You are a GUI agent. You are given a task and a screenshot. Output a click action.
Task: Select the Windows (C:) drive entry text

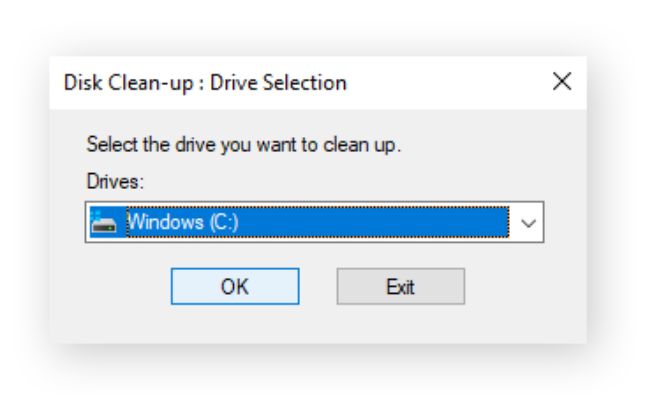(x=183, y=222)
